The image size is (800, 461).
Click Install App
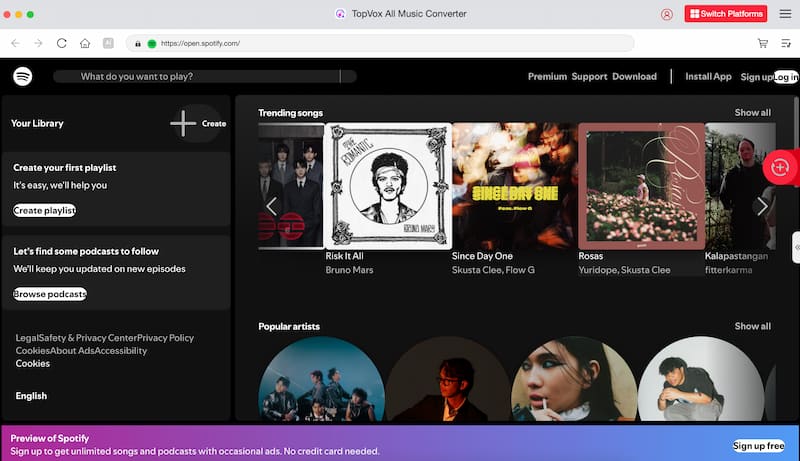point(708,76)
